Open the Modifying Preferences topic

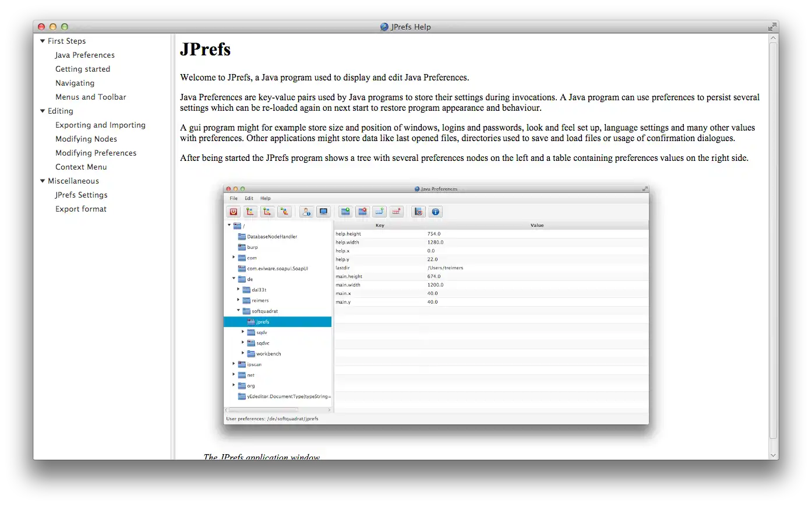pyautogui.click(x=96, y=153)
